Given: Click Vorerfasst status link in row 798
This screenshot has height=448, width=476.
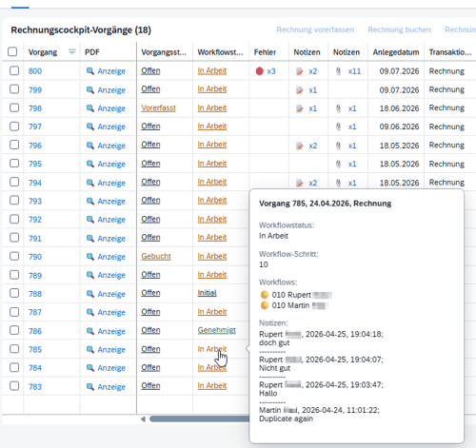Looking at the screenshot, I should tap(158, 107).
